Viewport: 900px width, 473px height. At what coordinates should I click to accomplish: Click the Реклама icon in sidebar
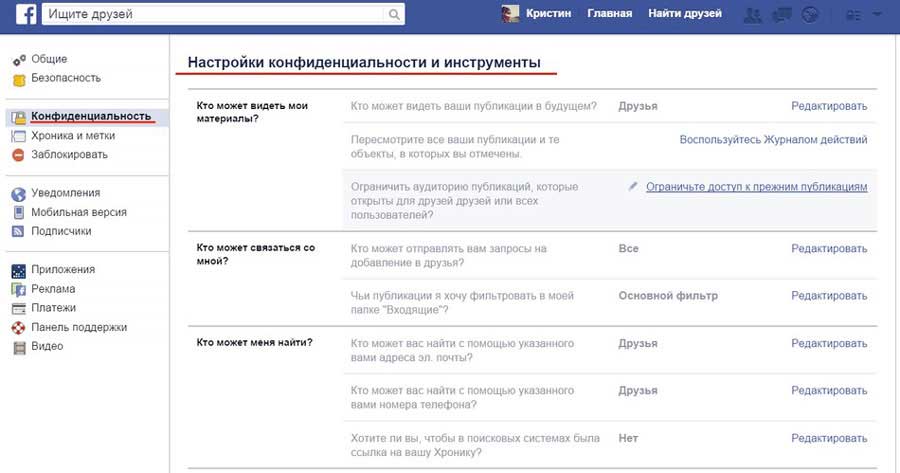point(19,290)
